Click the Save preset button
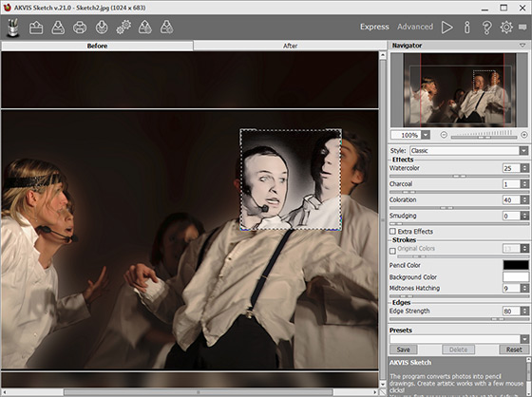The height and width of the screenshot is (397, 532). coord(404,350)
